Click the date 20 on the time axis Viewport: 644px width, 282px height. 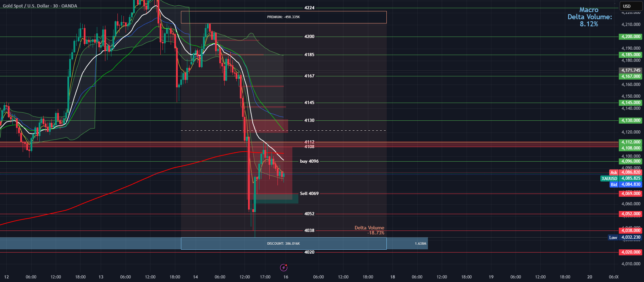[590, 277]
